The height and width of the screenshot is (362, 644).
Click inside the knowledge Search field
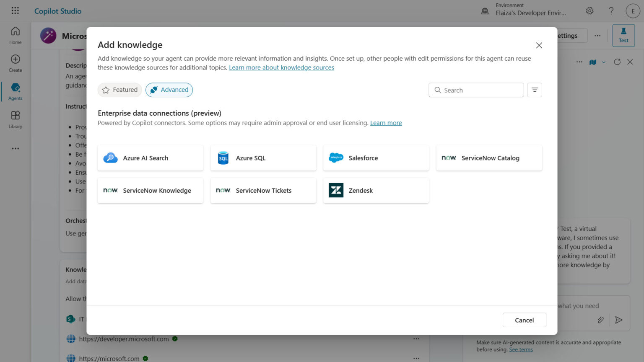(476, 90)
